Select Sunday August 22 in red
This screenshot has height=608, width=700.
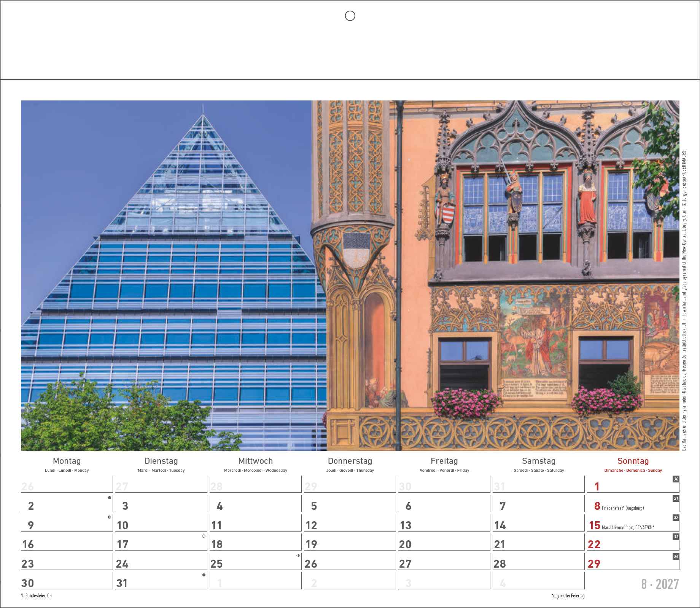point(594,544)
